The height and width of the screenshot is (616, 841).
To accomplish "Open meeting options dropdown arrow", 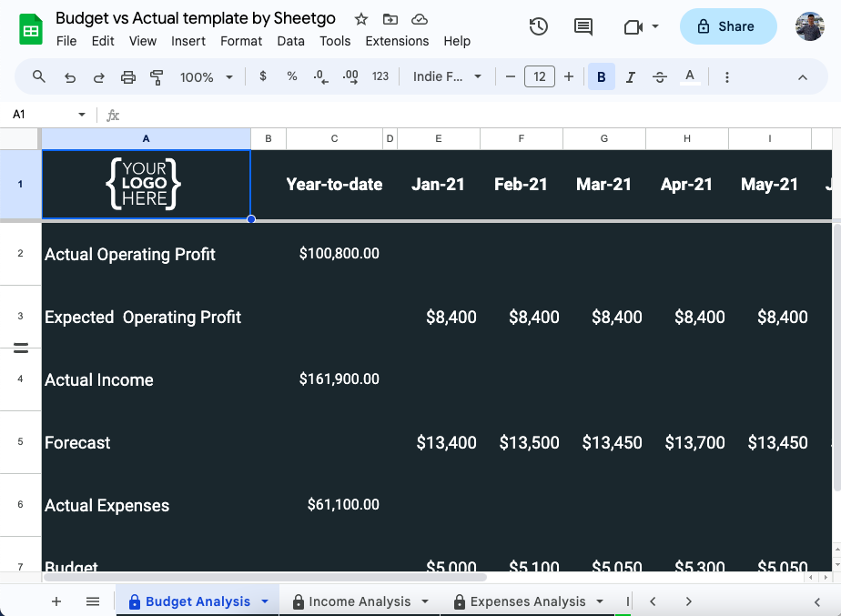I will click(655, 26).
